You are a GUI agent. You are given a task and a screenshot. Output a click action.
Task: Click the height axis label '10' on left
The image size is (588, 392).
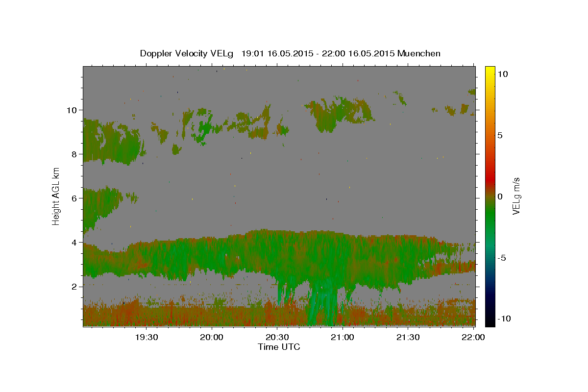[72, 110]
